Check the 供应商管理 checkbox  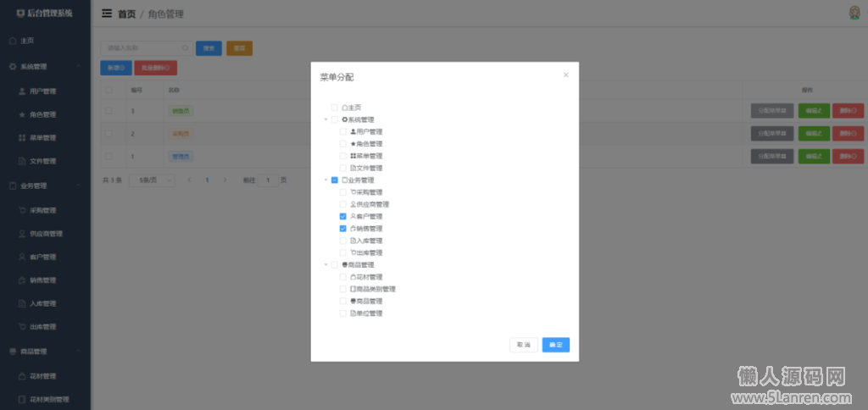[343, 204]
